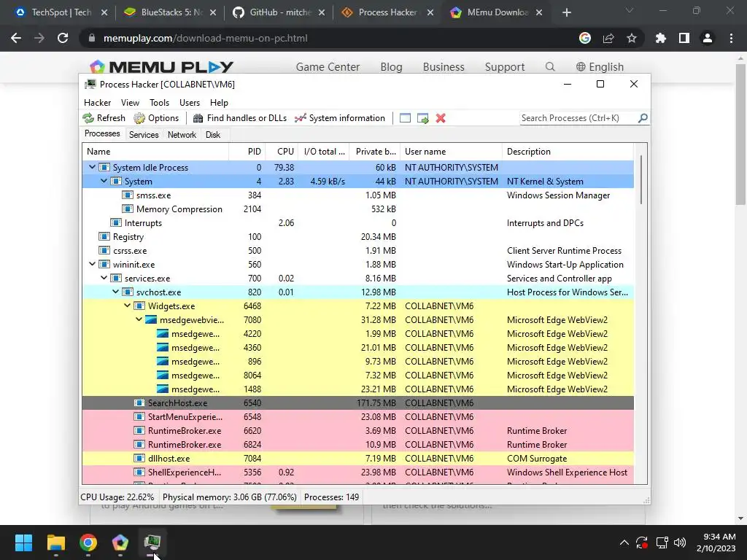Collapse the services.exe tree node

point(104,278)
